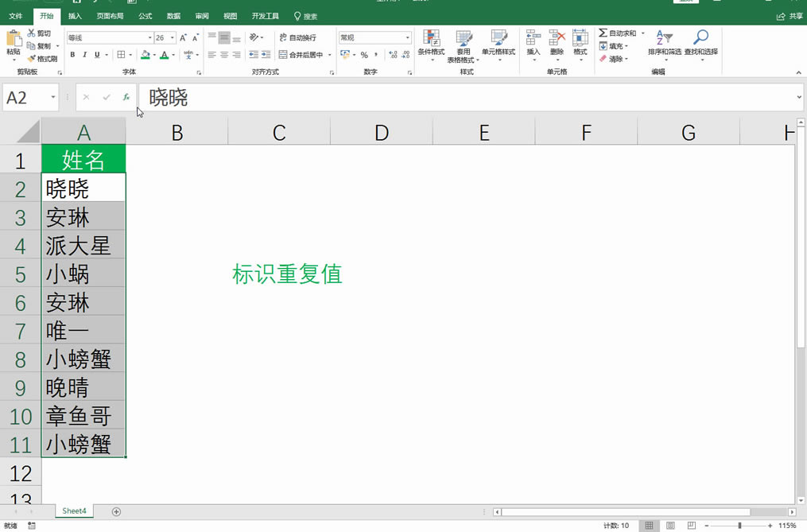Click the 插入 button in the Cells group
The image size is (807, 532).
point(533,44)
